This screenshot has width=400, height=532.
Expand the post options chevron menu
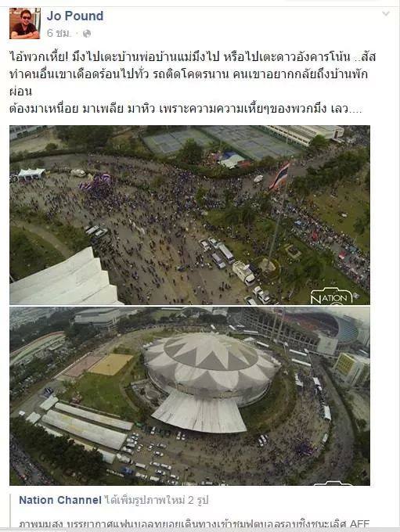tap(386, 13)
